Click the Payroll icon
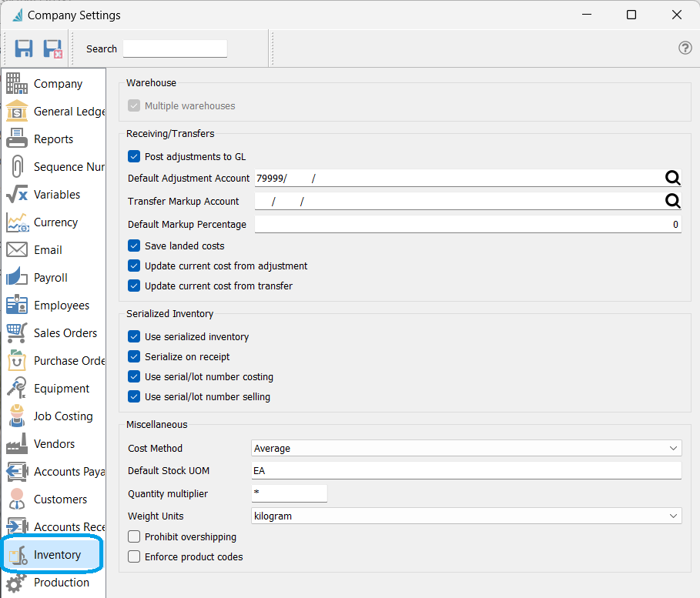The width and height of the screenshot is (700, 598). [x=17, y=277]
